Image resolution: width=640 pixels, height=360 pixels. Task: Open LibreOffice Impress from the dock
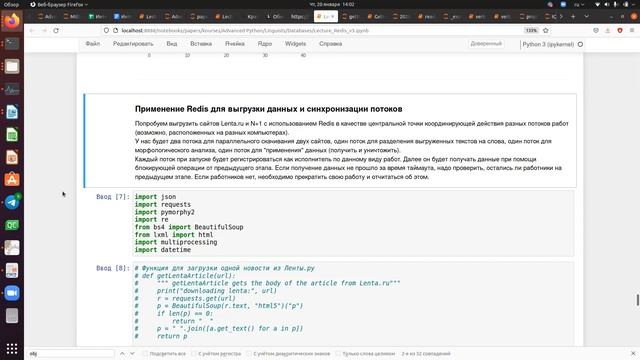[12, 157]
